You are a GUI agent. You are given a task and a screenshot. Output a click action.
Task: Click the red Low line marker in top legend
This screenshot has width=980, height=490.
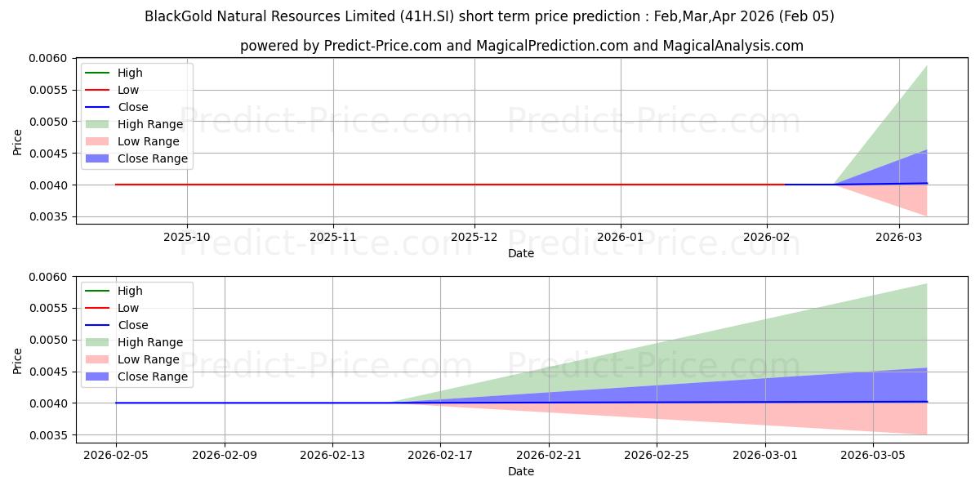(x=99, y=90)
